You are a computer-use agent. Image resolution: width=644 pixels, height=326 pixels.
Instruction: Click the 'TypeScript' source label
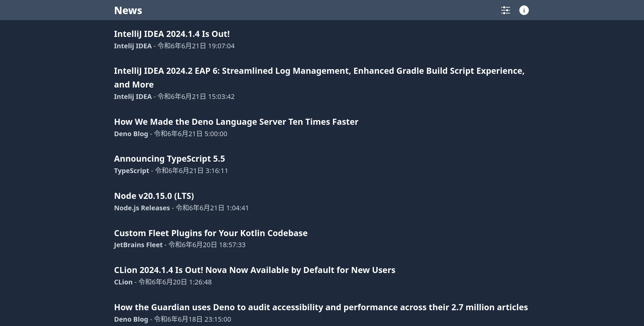pyautogui.click(x=131, y=171)
